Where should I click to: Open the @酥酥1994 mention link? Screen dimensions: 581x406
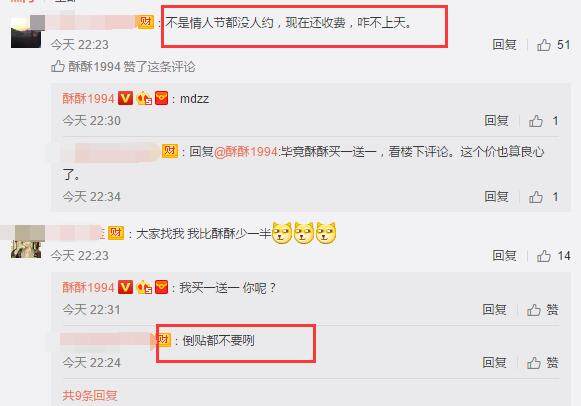pyautogui.click(x=246, y=152)
